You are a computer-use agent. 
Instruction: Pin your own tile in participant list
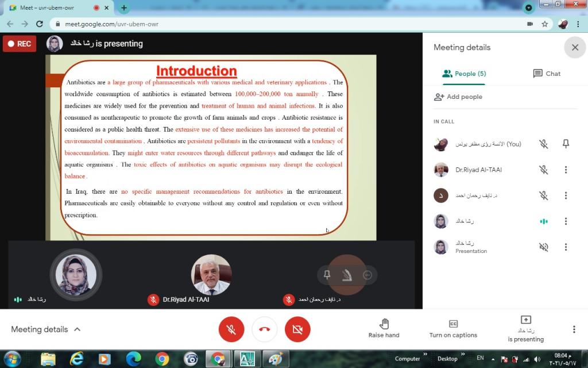(566, 144)
